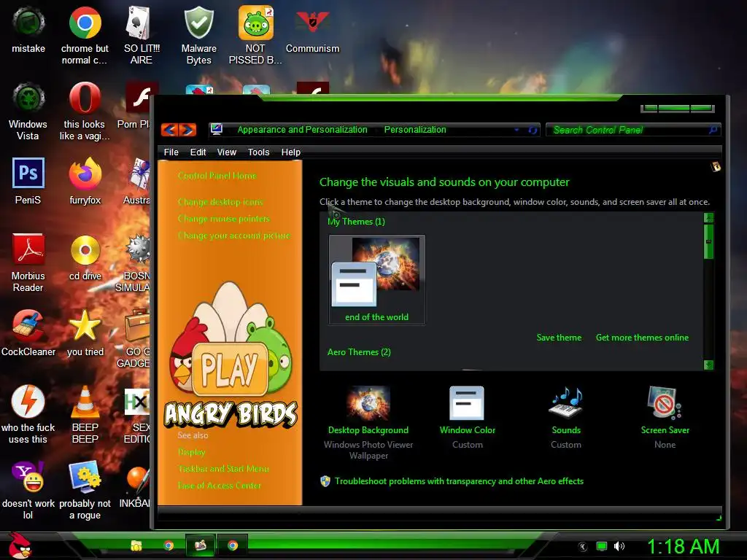Viewport: 747px width, 560px height.
Task: Open Ease of Access Center link
Action: click(x=219, y=486)
